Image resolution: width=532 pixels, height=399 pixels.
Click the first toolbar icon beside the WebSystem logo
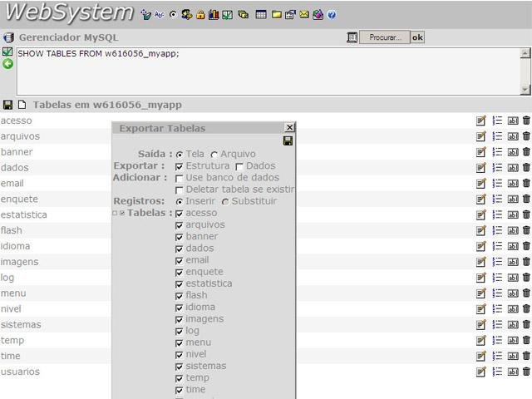point(146,15)
